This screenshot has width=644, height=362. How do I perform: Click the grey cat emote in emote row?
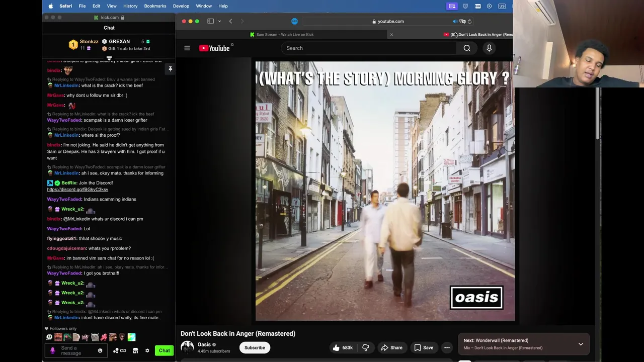[95, 337]
